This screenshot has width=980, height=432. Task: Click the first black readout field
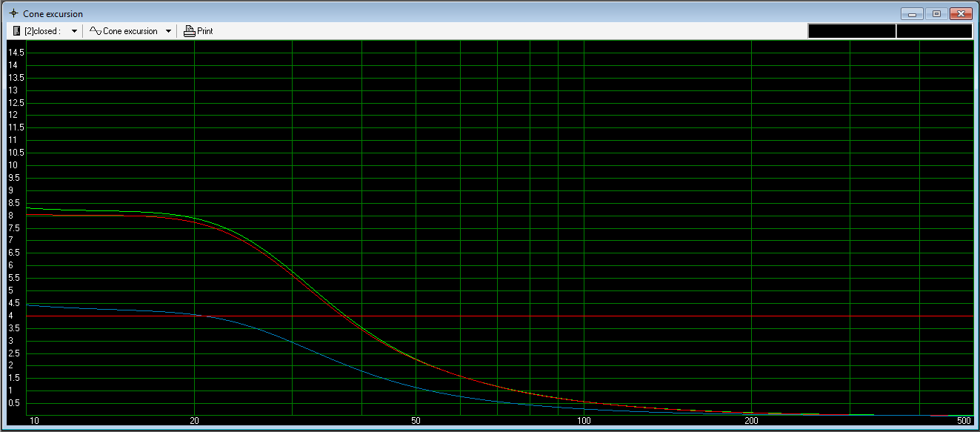click(x=852, y=31)
